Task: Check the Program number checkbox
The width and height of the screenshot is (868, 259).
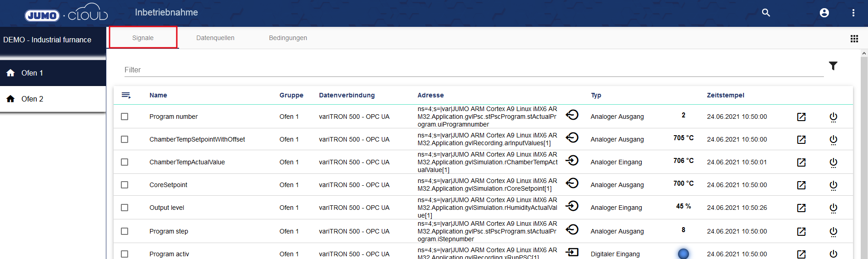Action: [125, 117]
